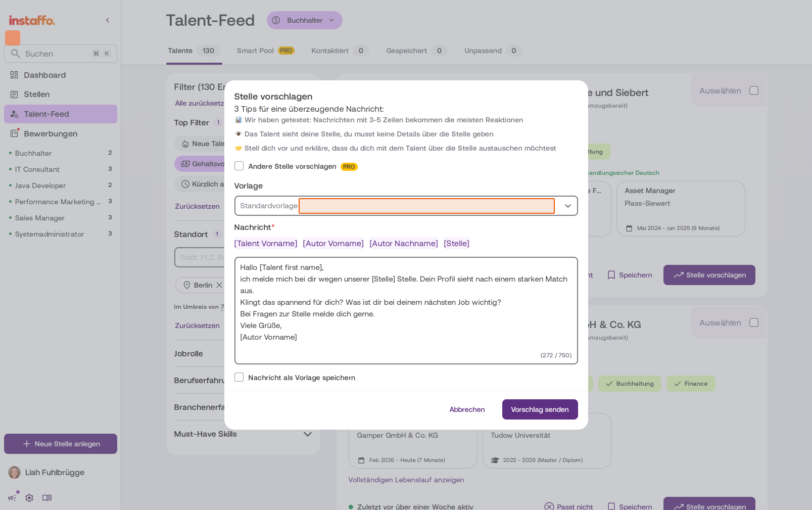Open the book documentation icon
The image size is (812, 510).
[x=47, y=498]
